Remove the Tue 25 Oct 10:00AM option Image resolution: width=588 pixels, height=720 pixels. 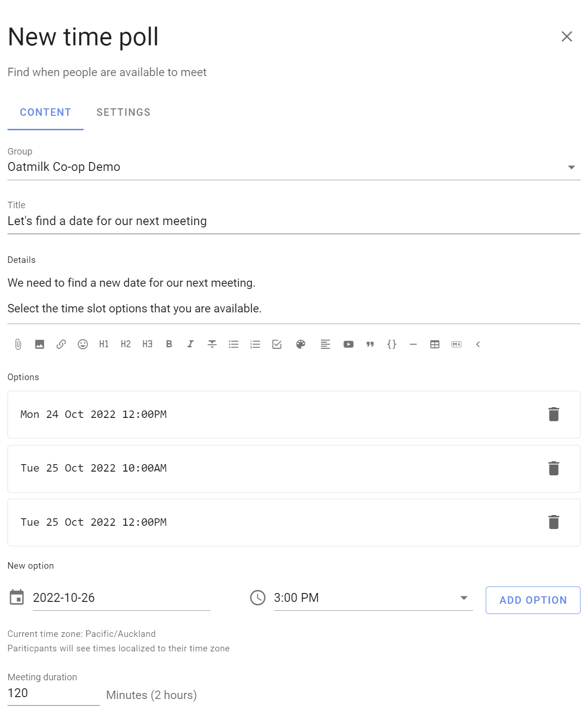553,468
